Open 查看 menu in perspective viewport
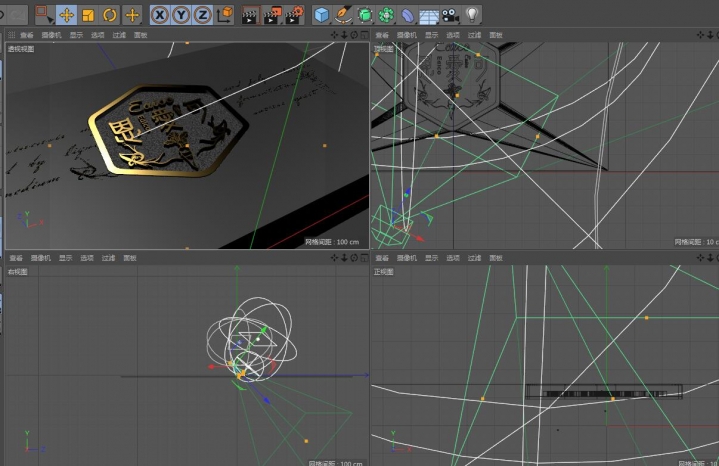The height and width of the screenshot is (466, 719). point(26,35)
